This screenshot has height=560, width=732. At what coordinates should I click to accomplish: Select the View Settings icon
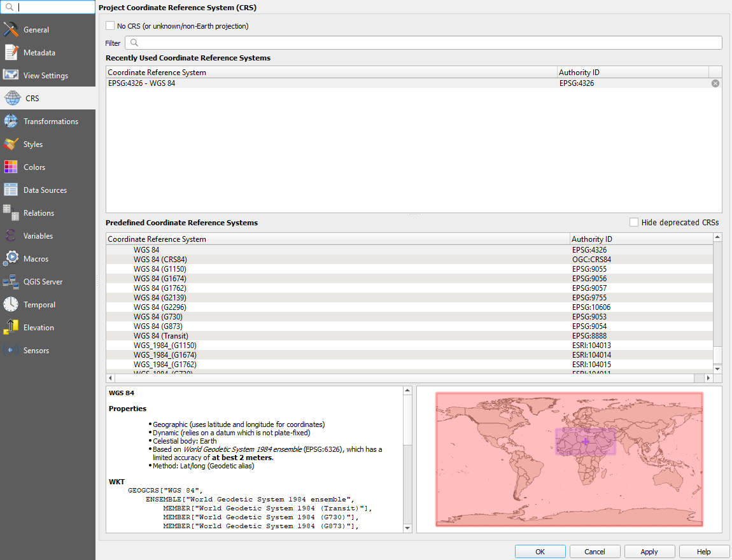coord(11,75)
